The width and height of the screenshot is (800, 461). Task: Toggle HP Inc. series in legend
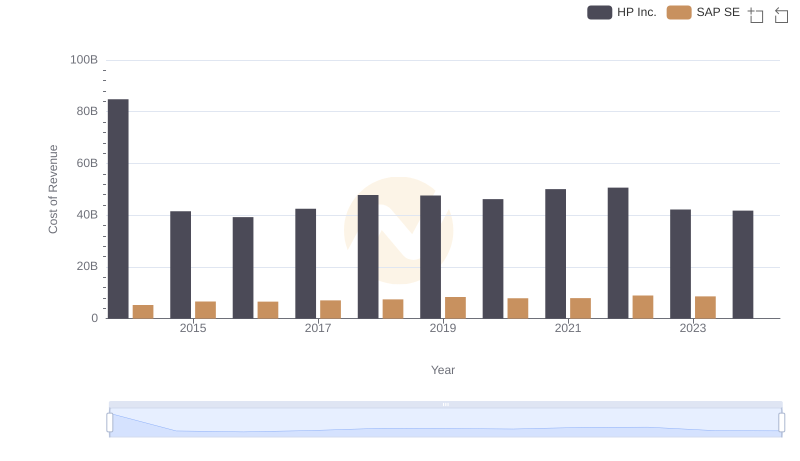[x=621, y=12]
